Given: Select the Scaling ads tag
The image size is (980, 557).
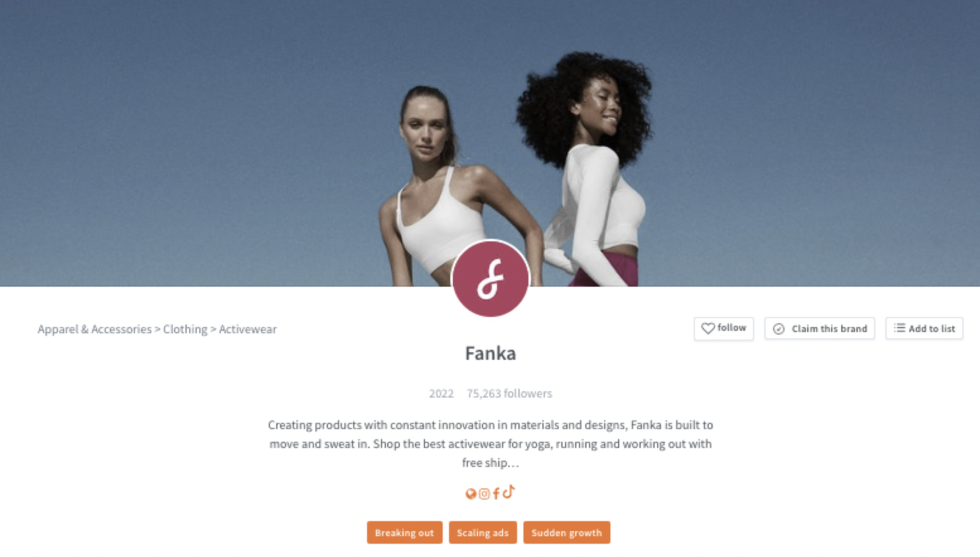Looking at the screenshot, I should coord(482,532).
